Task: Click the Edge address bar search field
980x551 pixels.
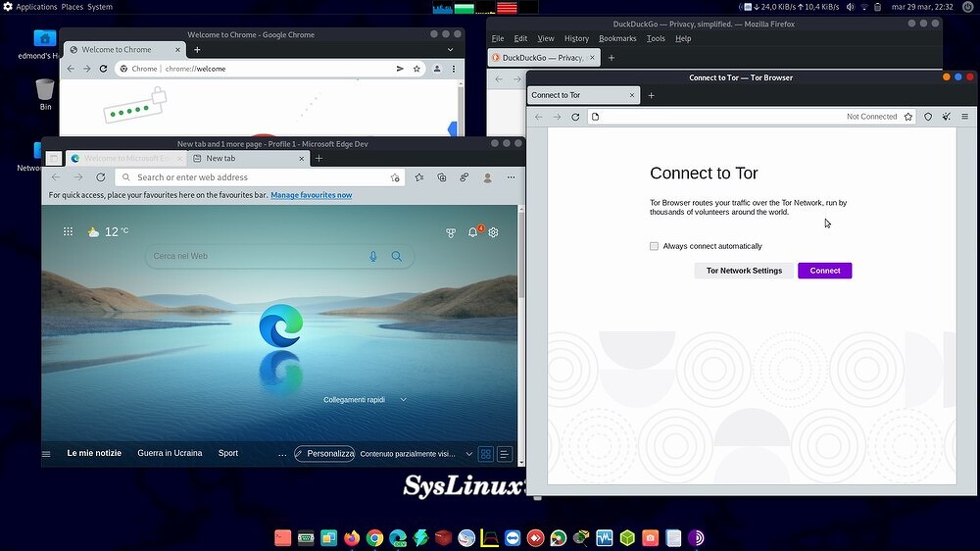Action: pos(255,177)
